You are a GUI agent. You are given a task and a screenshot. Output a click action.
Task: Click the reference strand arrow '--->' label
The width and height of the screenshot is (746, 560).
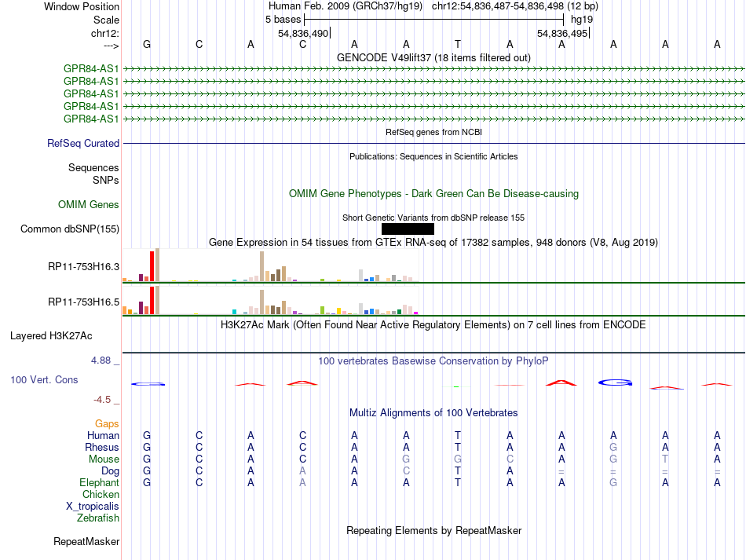point(112,46)
